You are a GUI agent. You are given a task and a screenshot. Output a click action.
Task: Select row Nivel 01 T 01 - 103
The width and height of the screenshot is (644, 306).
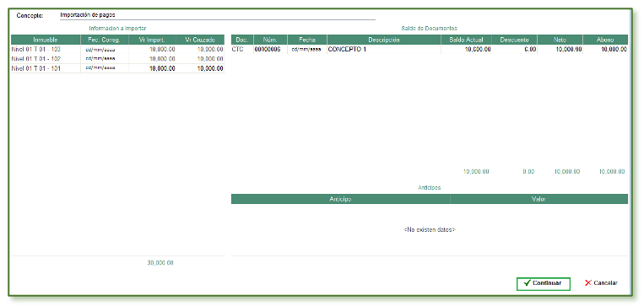click(x=117, y=49)
